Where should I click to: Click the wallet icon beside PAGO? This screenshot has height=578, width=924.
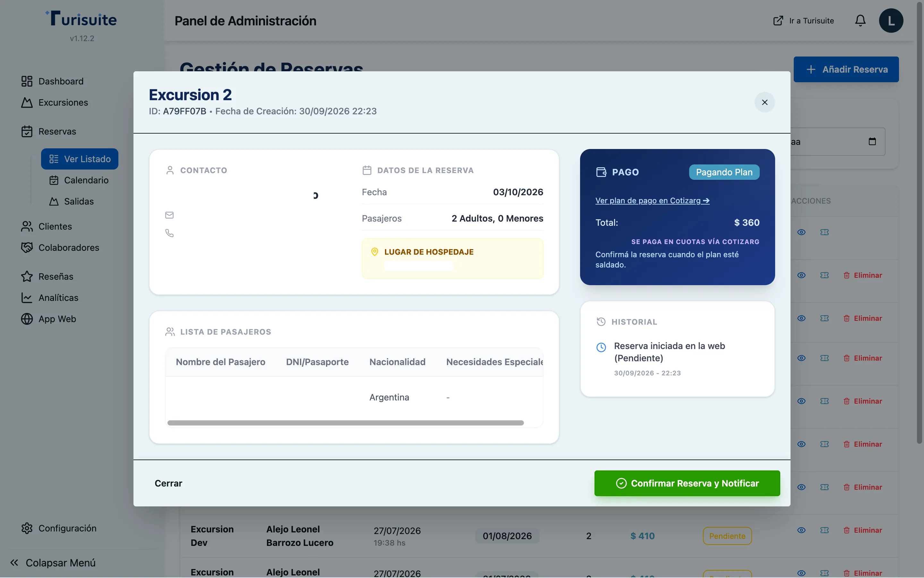pyautogui.click(x=601, y=172)
